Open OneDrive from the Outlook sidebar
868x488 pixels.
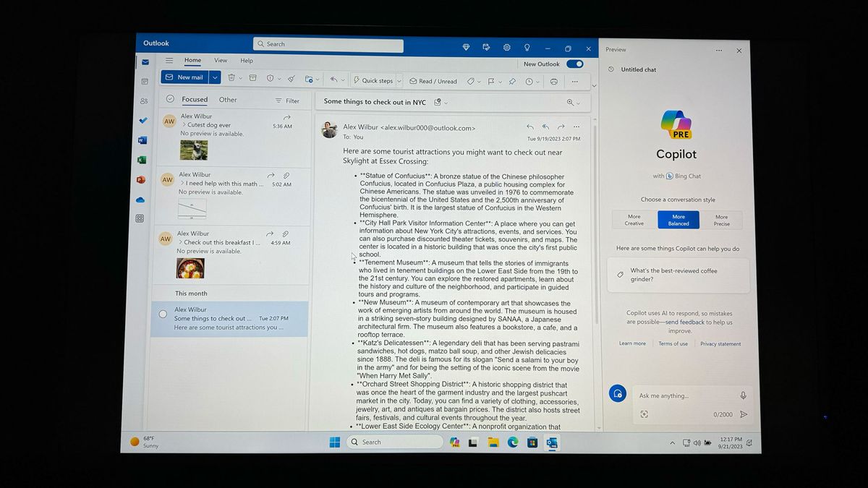[x=140, y=200]
